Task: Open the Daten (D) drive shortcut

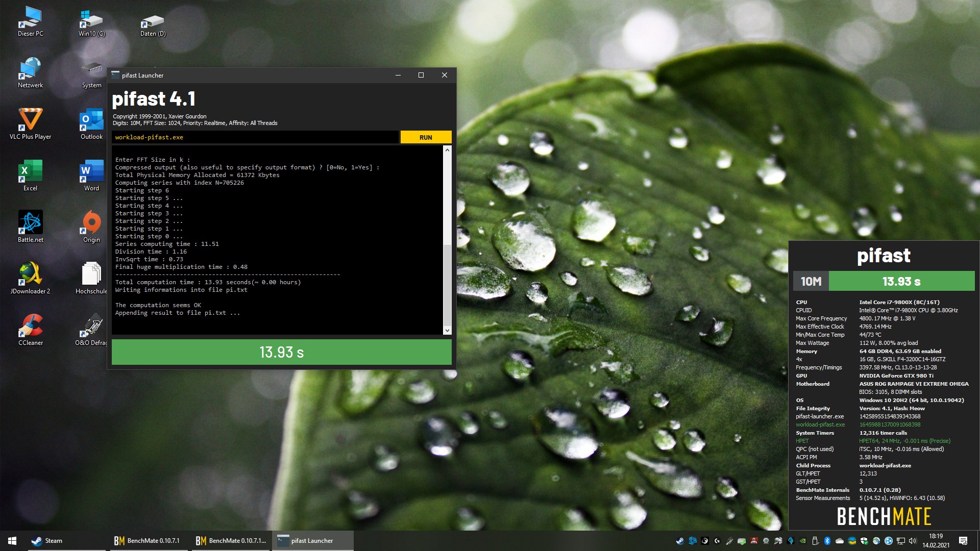Action: point(153,26)
